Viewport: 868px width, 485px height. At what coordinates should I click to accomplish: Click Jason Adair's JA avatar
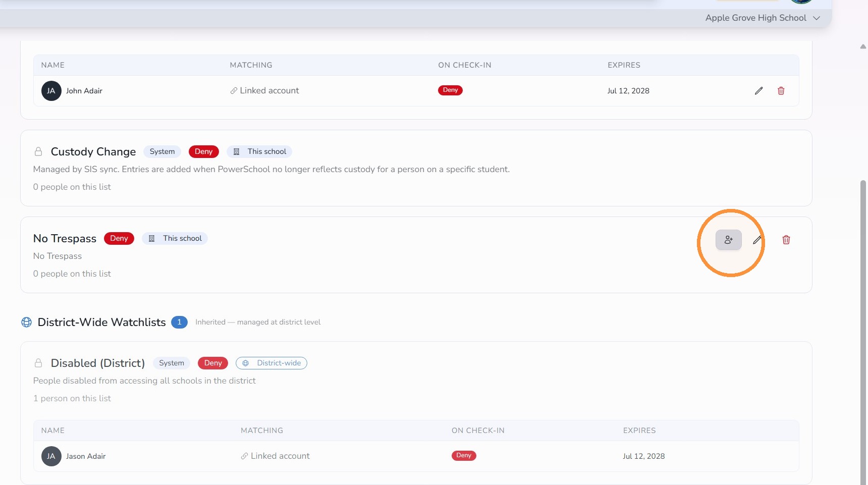click(x=51, y=456)
